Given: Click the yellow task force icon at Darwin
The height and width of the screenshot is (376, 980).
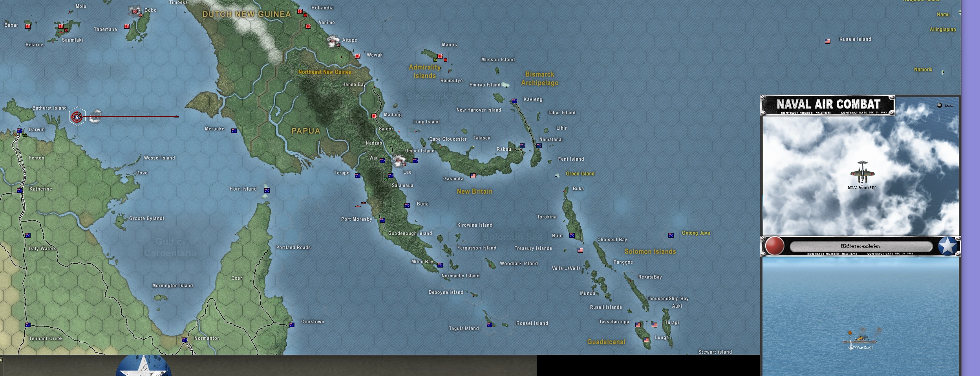Looking at the screenshot, I should coord(24,135).
